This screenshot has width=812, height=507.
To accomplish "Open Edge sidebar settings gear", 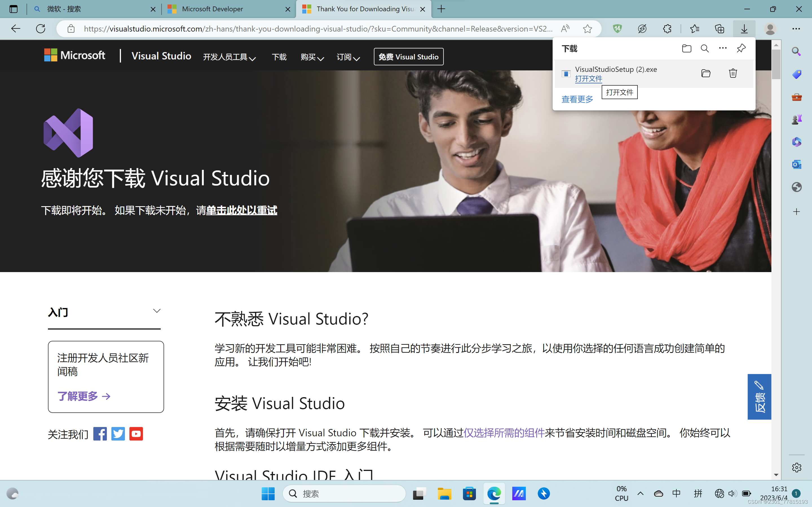I will click(796, 468).
